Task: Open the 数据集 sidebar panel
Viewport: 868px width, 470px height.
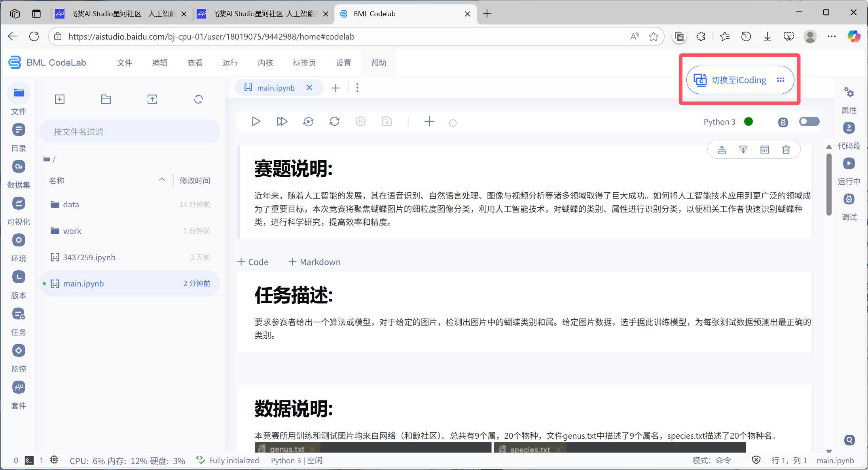Action: (x=19, y=167)
